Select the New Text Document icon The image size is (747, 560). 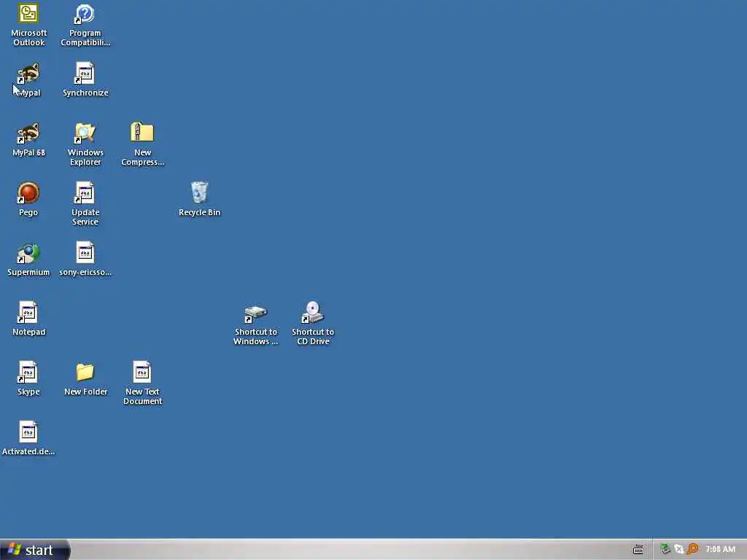tap(142, 373)
